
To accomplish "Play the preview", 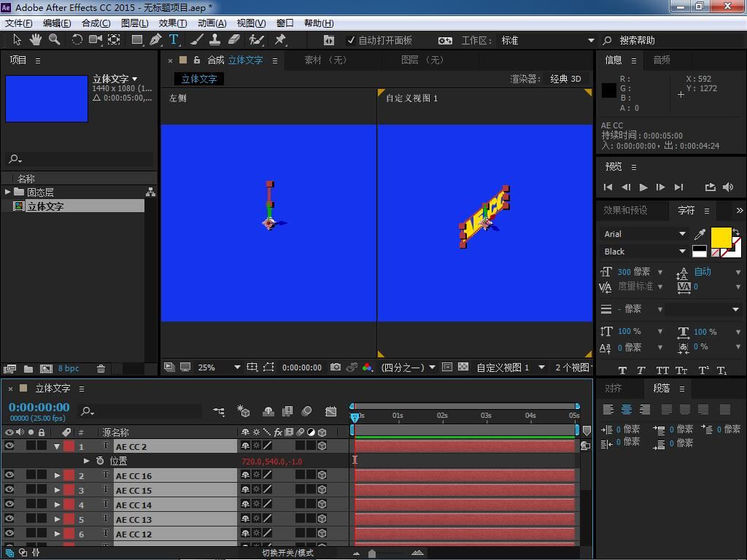I will (x=643, y=187).
